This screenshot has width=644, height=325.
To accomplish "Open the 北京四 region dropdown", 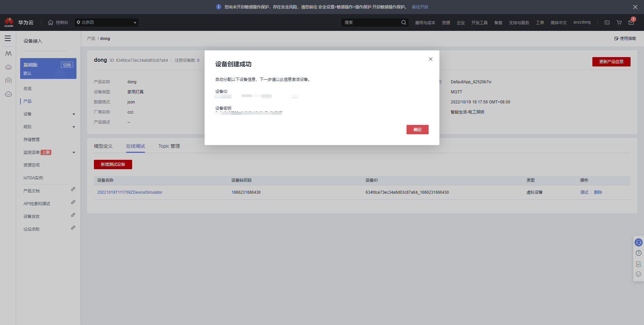I will (x=107, y=22).
